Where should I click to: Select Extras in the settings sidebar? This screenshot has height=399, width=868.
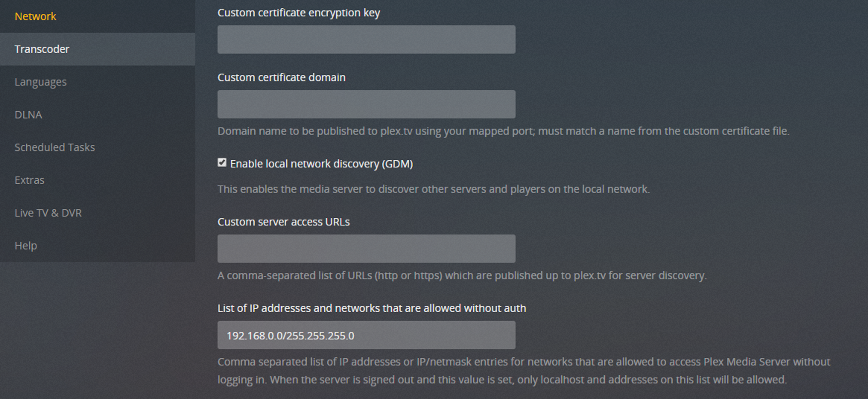tap(29, 180)
